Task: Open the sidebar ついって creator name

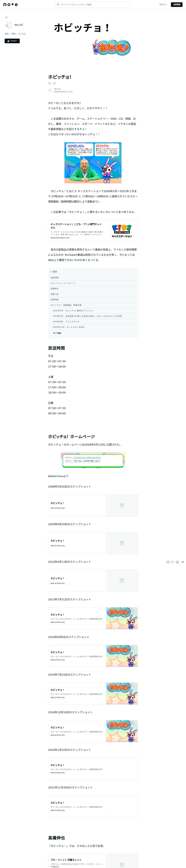Action: (x=19, y=25)
